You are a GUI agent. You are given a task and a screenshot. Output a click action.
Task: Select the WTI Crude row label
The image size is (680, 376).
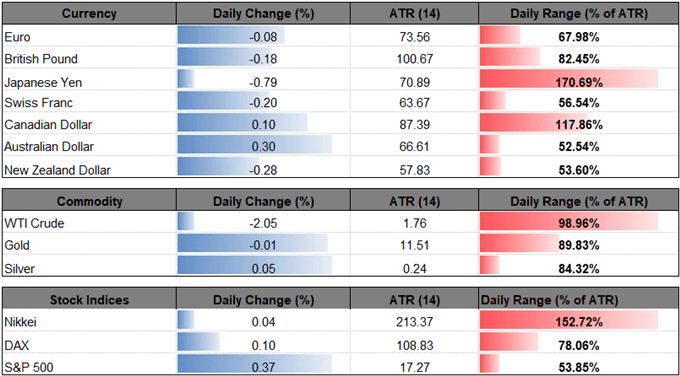34,224
